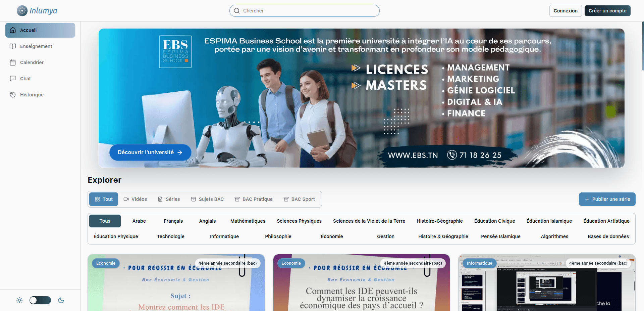Filter by Éducation Civique subject
This screenshot has height=311, width=644.
pyautogui.click(x=495, y=221)
